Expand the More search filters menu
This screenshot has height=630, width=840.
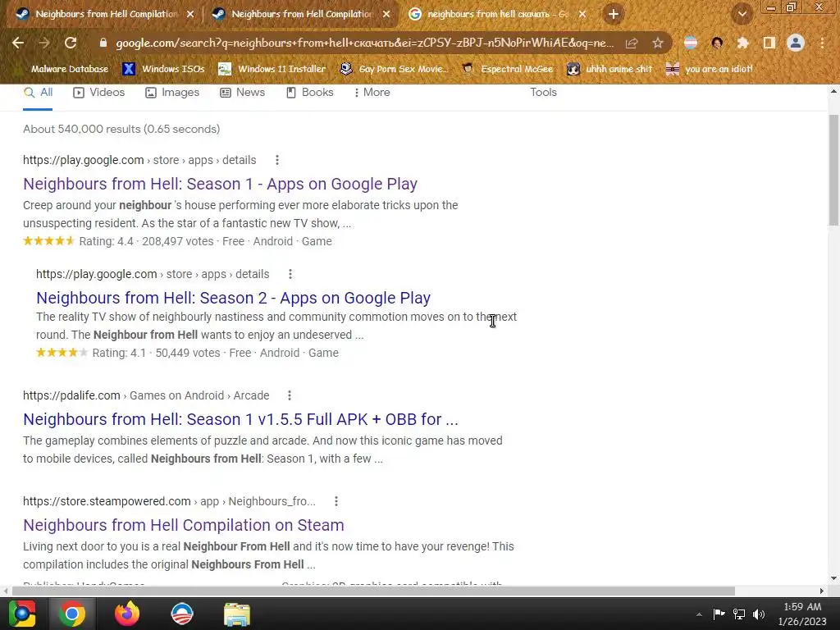[x=372, y=92]
